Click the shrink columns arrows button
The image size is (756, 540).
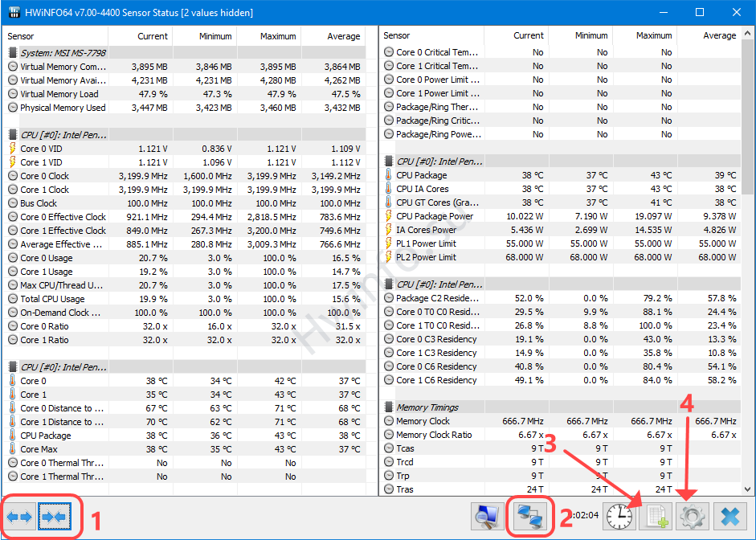point(54,517)
